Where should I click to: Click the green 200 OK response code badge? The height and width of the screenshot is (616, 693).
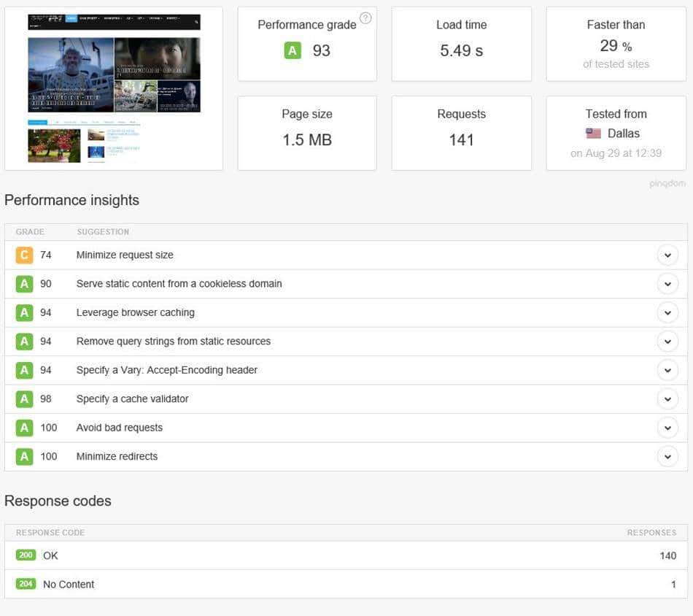[x=26, y=555]
